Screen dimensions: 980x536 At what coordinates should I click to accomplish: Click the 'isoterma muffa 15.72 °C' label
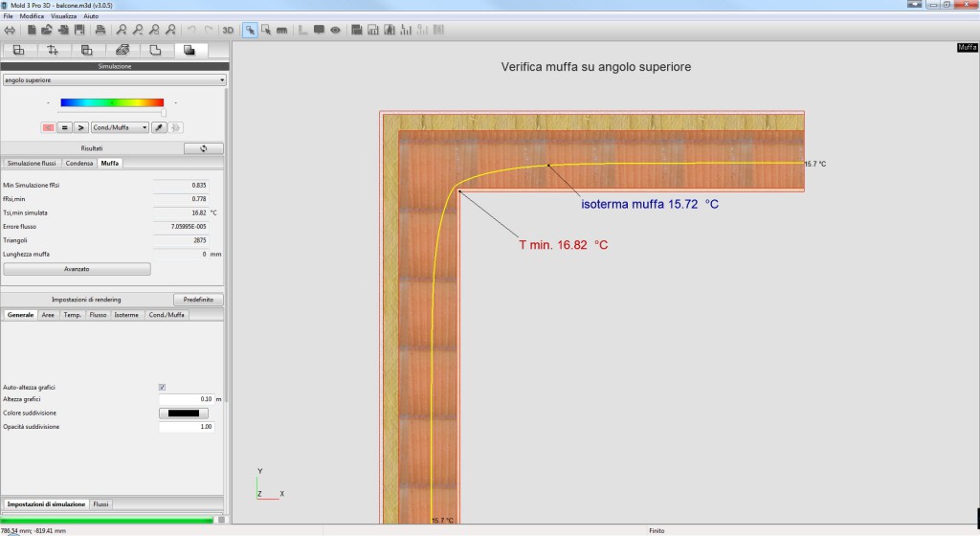click(x=650, y=204)
